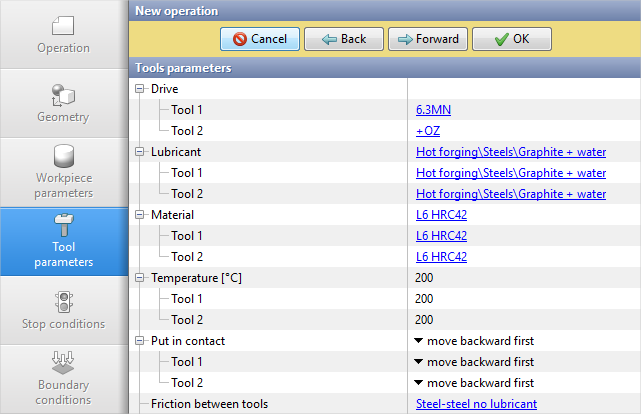Select the Workpiece parameters cylinder icon
Viewport: 641px width, 414px height.
click(x=63, y=157)
